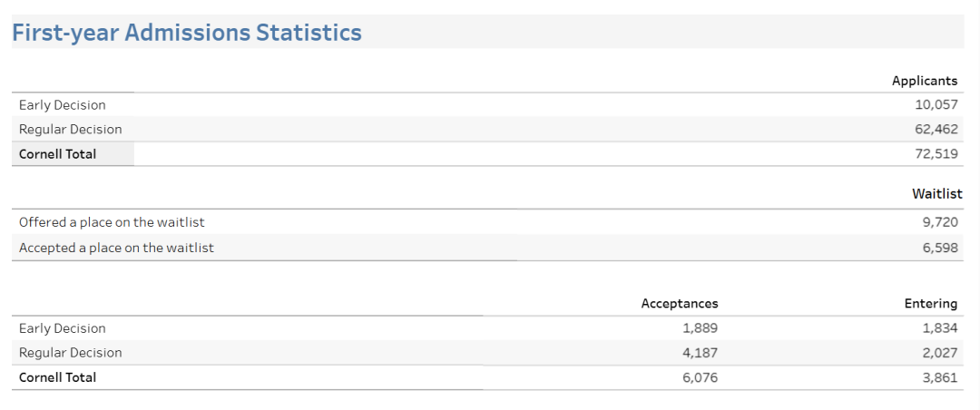Click total acceptances value 6,076
This screenshot has height=410, width=980.
700,377
